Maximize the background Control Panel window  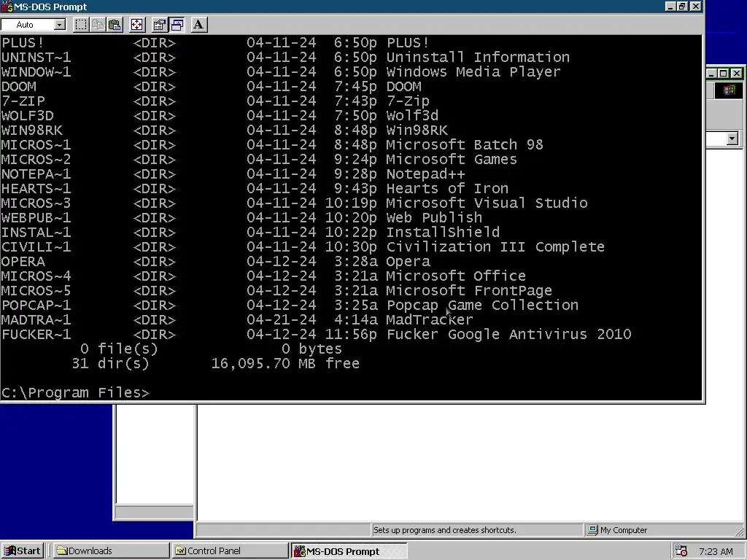723,74
